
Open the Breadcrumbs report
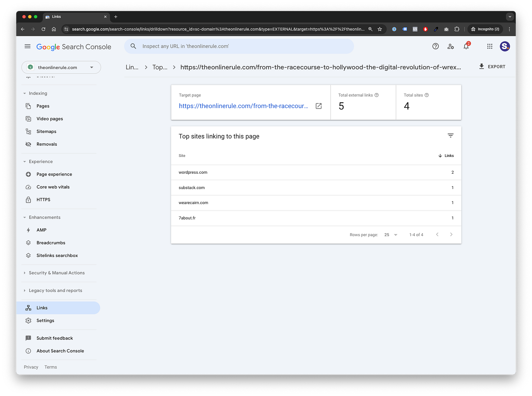click(51, 243)
